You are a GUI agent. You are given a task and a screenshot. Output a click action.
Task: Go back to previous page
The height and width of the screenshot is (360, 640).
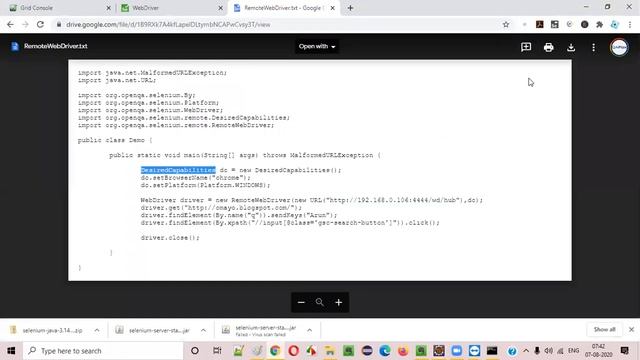pos(10,24)
